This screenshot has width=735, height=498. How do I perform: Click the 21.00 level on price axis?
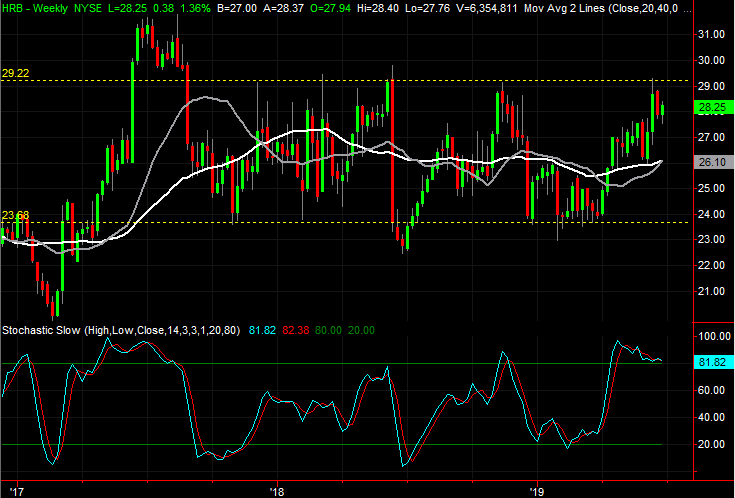(711, 291)
